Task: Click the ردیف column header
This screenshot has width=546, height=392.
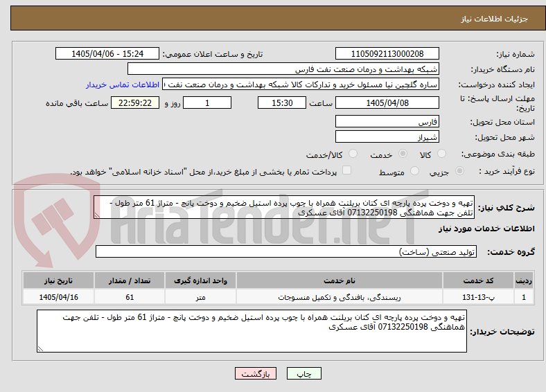Action: (x=524, y=280)
